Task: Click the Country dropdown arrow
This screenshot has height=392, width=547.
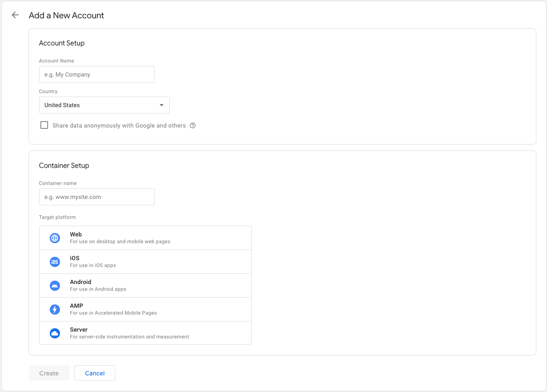Action: pos(162,105)
